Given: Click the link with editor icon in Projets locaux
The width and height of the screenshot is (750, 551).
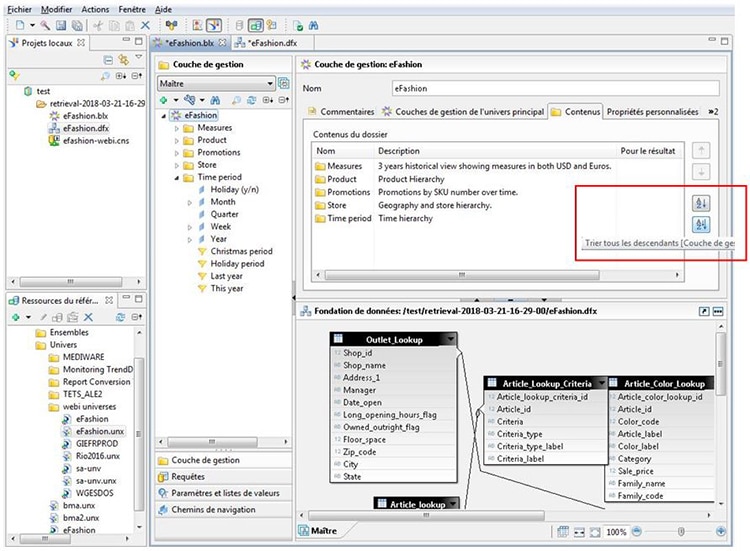Looking at the screenshot, I should [123, 60].
